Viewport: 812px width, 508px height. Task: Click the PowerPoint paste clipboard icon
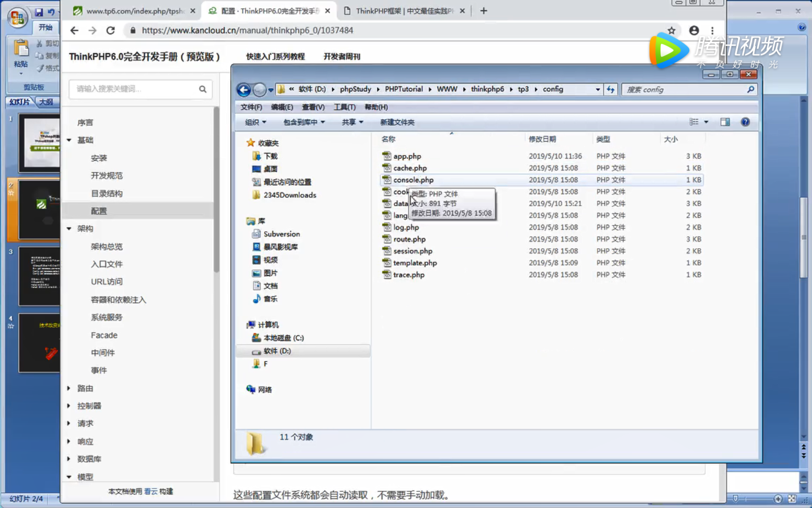point(21,49)
